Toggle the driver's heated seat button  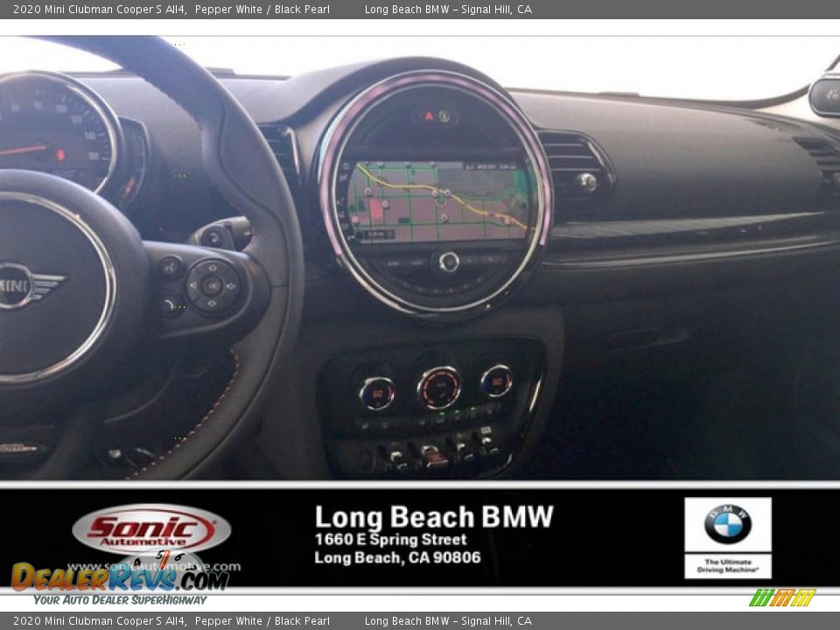(x=366, y=423)
